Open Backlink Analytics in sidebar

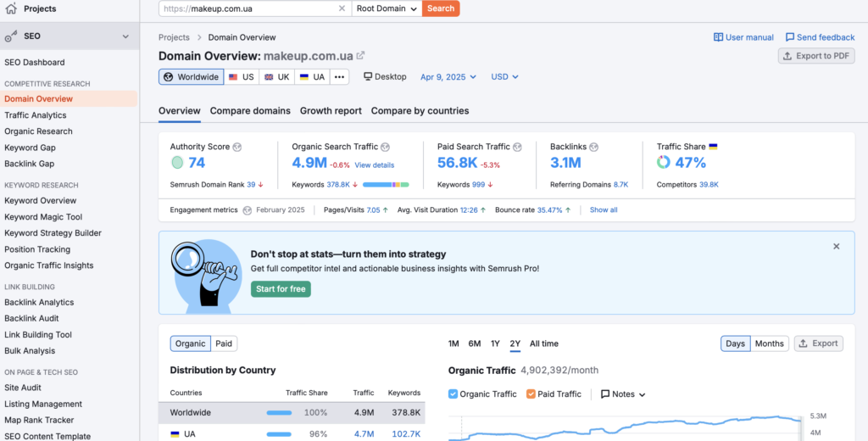click(x=39, y=303)
